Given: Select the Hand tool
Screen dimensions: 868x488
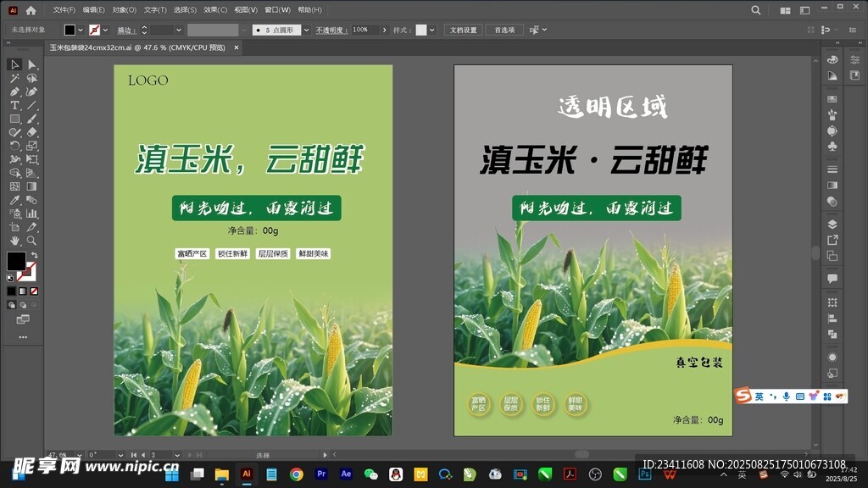Looking at the screenshot, I should click(14, 241).
